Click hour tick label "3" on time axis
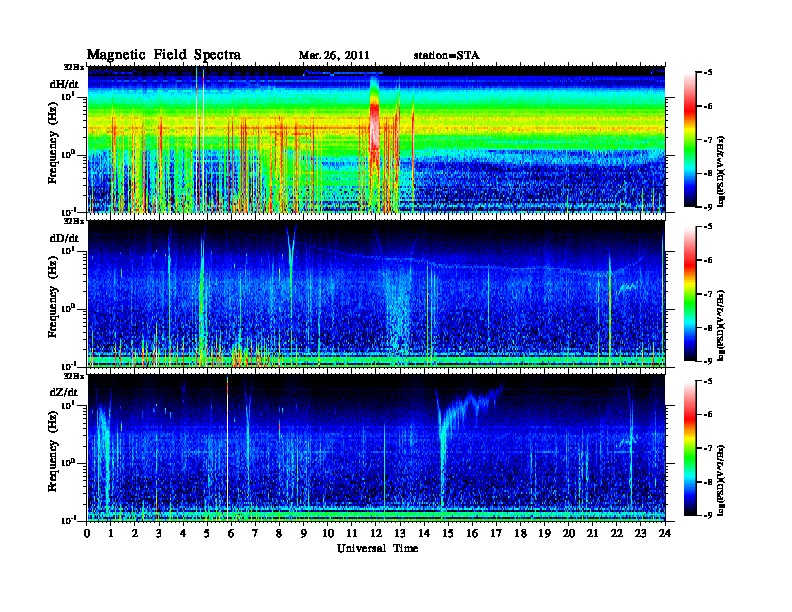Screen dimensions: 792x612 point(159,534)
